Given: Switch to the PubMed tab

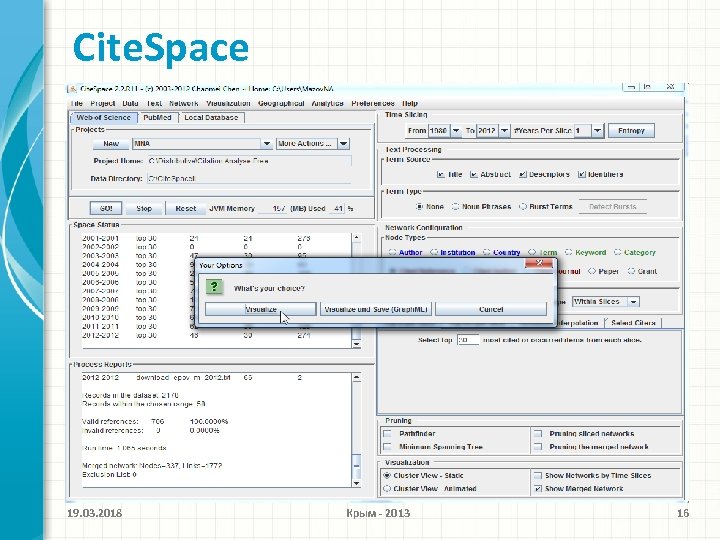Looking at the screenshot, I should (157, 118).
